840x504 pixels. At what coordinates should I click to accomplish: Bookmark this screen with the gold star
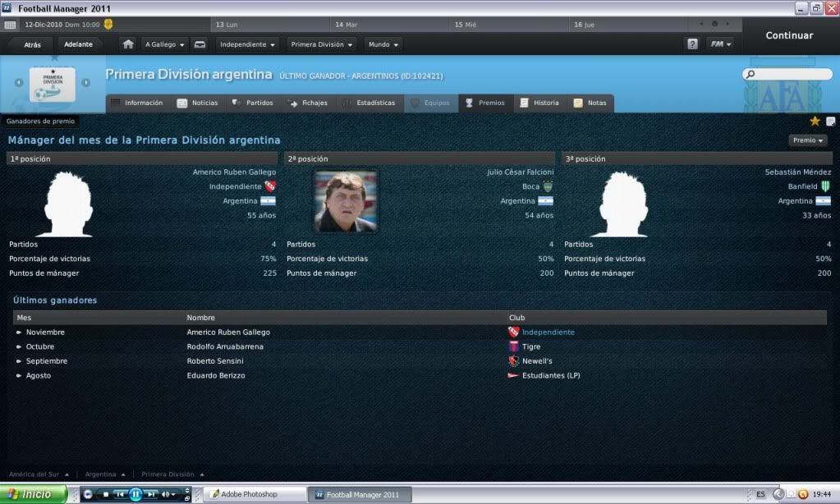pyautogui.click(x=815, y=121)
